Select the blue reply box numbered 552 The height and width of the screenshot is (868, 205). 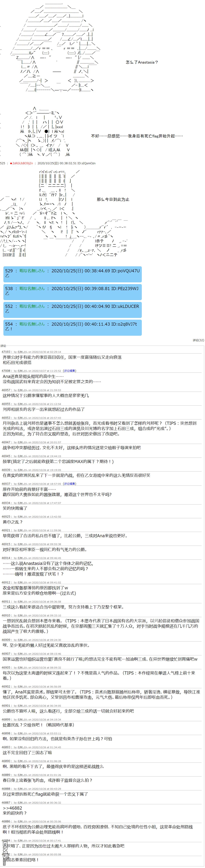[x=72, y=309]
